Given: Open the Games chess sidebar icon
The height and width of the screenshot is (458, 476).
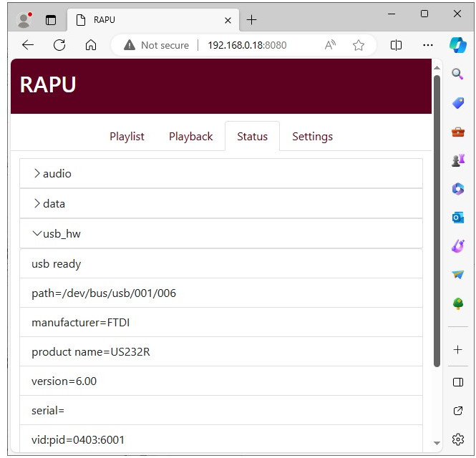Looking at the screenshot, I should (458, 160).
